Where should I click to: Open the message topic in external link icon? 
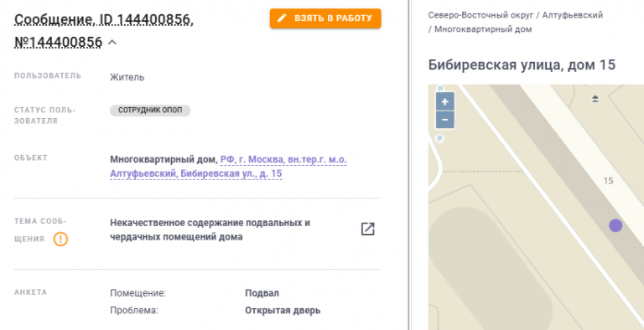[367, 229]
